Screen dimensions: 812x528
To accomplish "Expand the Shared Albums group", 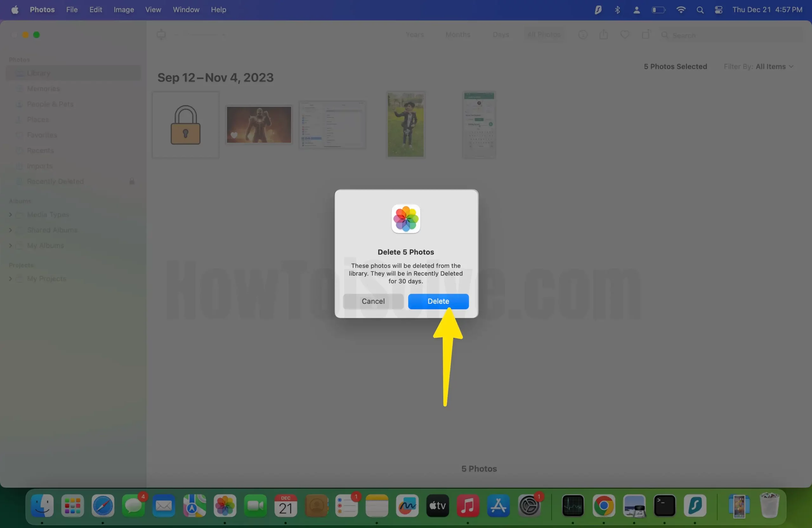I will pos(10,230).
